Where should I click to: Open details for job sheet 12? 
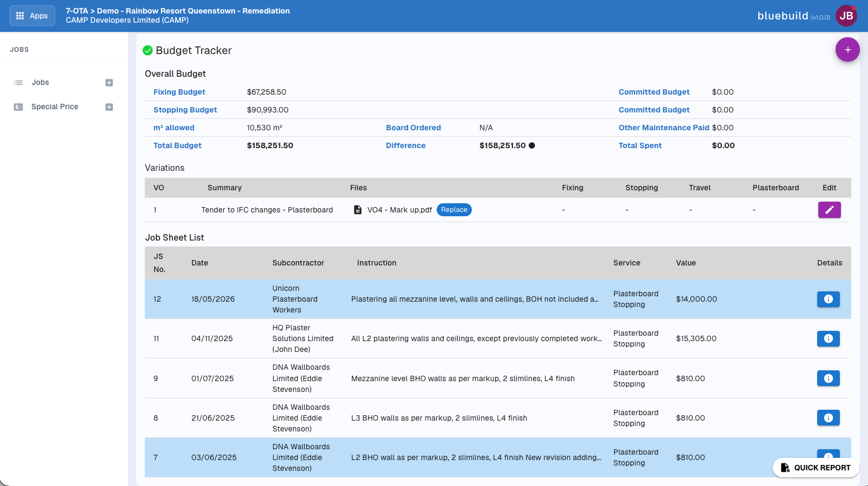pyautogui.click(x=829, y=299)
